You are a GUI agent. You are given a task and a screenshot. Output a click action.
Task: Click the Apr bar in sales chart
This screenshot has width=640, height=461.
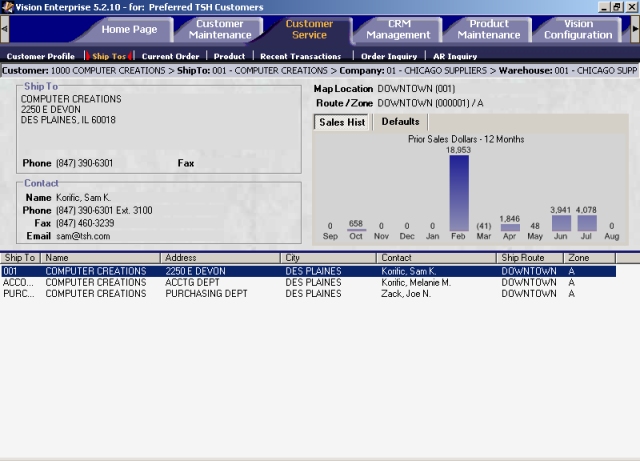pyautogui.click(x=510, y=227)
